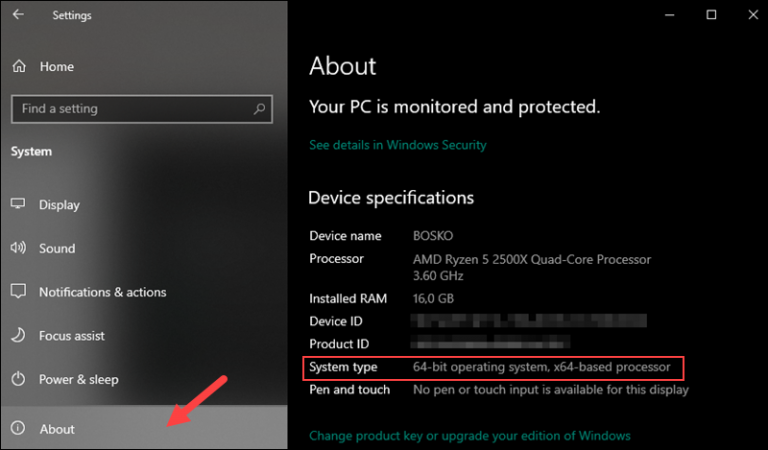768x450 pixels.
Task: Click the Home house icon
Action: (x=19, y=66)
